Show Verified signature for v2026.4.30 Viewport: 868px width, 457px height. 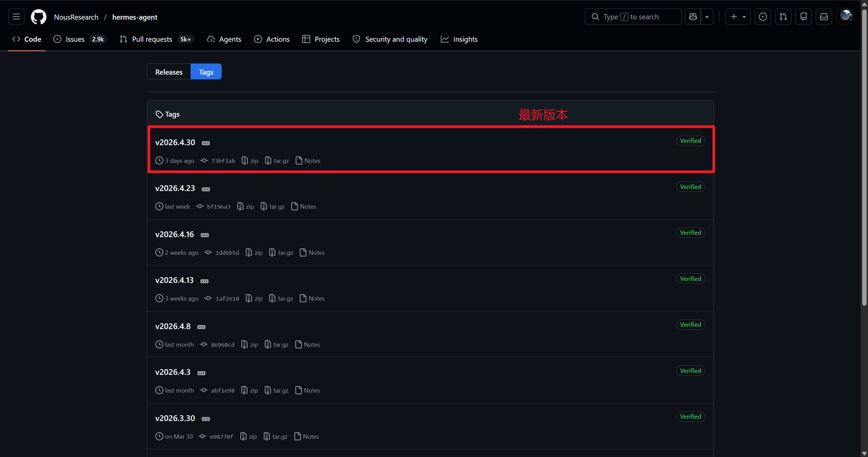click(691, 141)
